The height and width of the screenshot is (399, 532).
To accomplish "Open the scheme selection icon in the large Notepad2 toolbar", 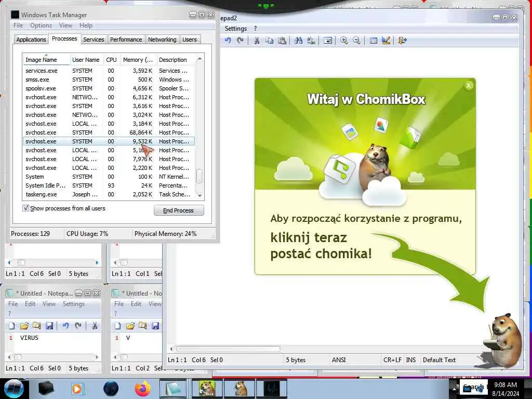I will point(374,41).
